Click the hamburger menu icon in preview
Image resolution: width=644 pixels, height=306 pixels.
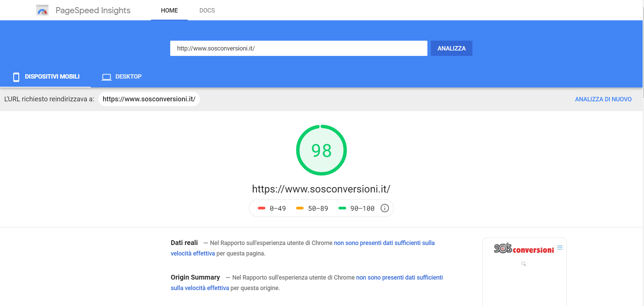560,248
